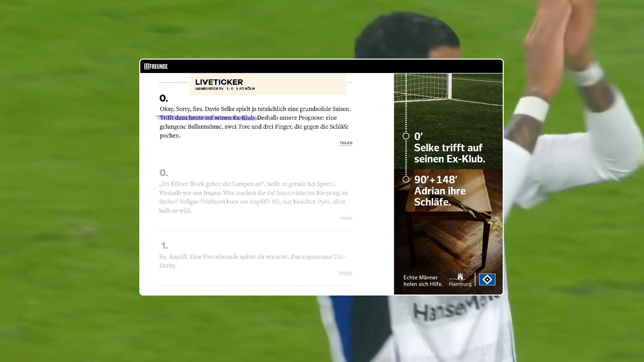This screenshot has width=644, height=362.
Task: Click the Hamburg city crest logo
Action: [x=460, y=277]
